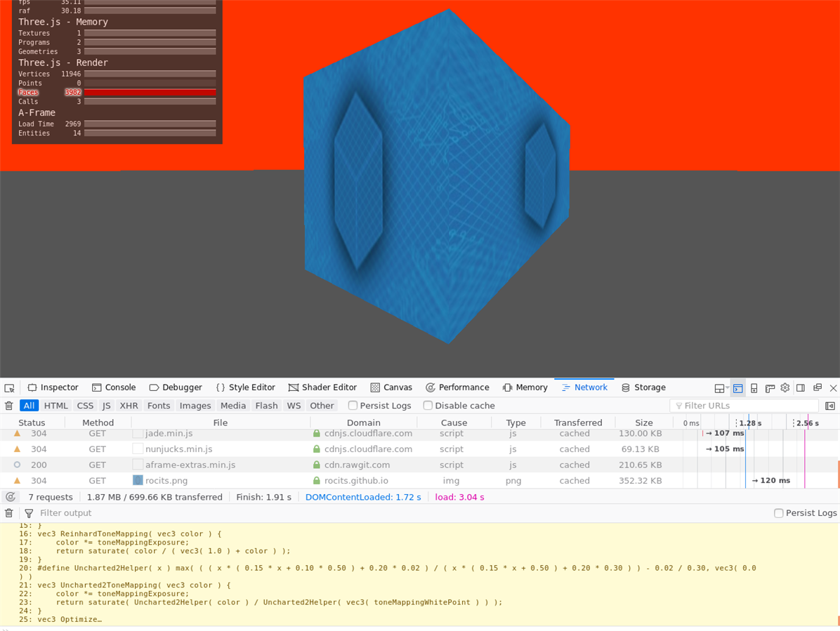Select the aframe-extras.min.js request
The height and width of the screenshot is (631, 840).
[x=419, y=465]
